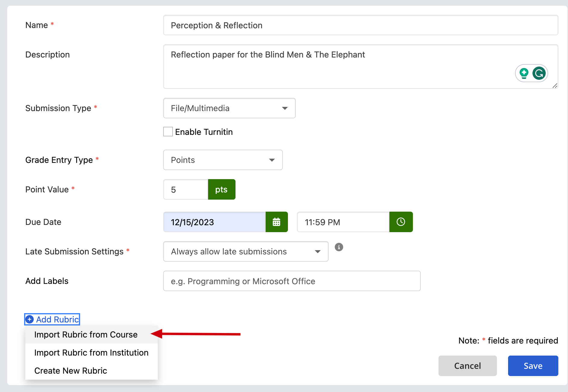Click into the Name field
Screen dimensions: 568x392
tap(361, 25)
